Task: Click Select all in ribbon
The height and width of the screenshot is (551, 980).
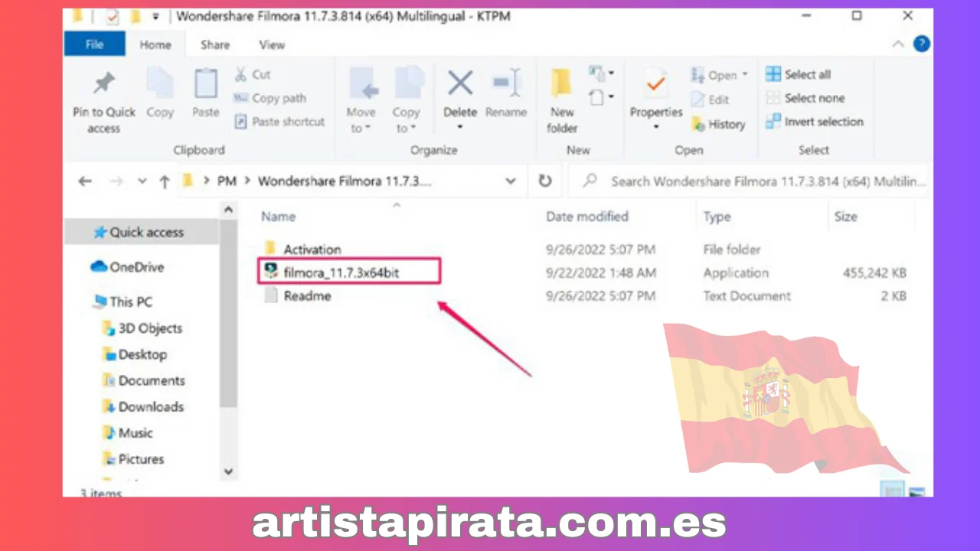Action: (799, 74)
